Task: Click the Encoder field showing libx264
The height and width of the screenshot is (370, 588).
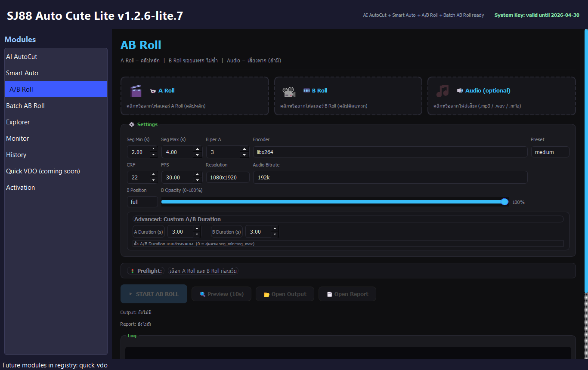Action: pyautogui.click(x=390, y=152)
